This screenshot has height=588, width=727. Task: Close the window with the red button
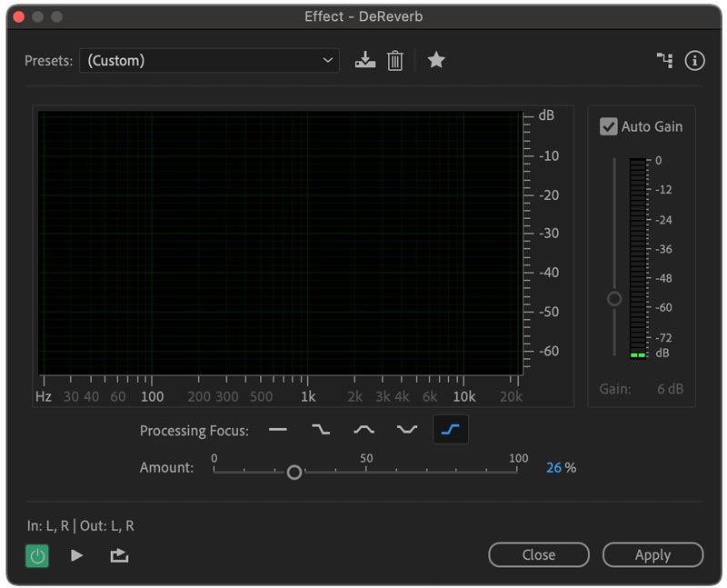pos(19,17)
